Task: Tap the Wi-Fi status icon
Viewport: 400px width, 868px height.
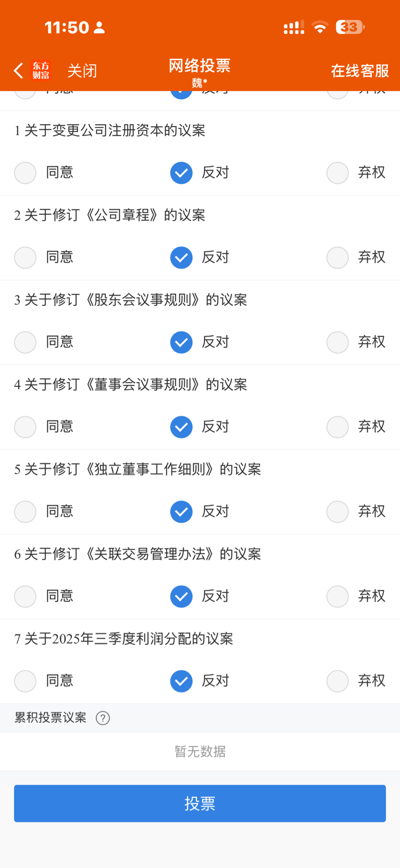Action: point(320,27)
